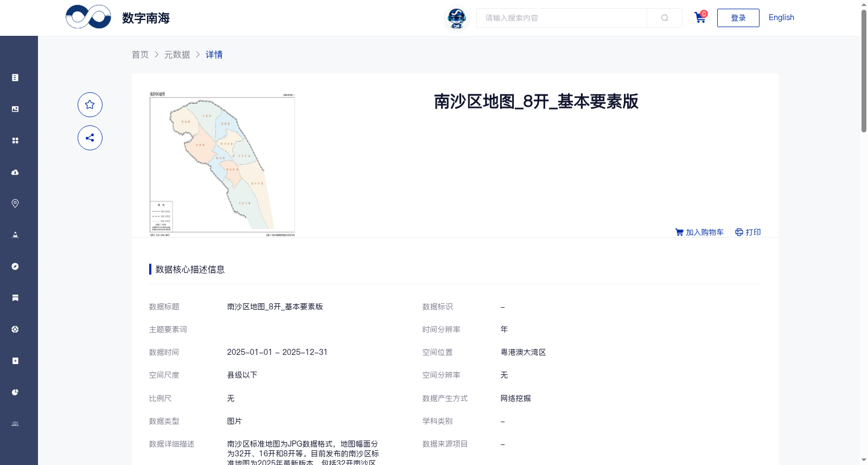Click the 网络挖掘 value

click(x=515, y=398)
